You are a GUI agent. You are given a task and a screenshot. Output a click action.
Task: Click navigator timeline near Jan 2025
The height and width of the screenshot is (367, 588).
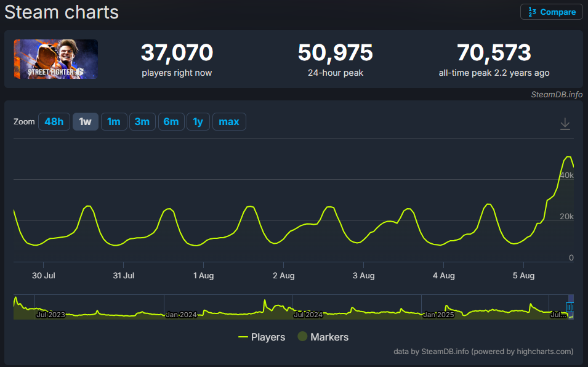click(438, 315)
